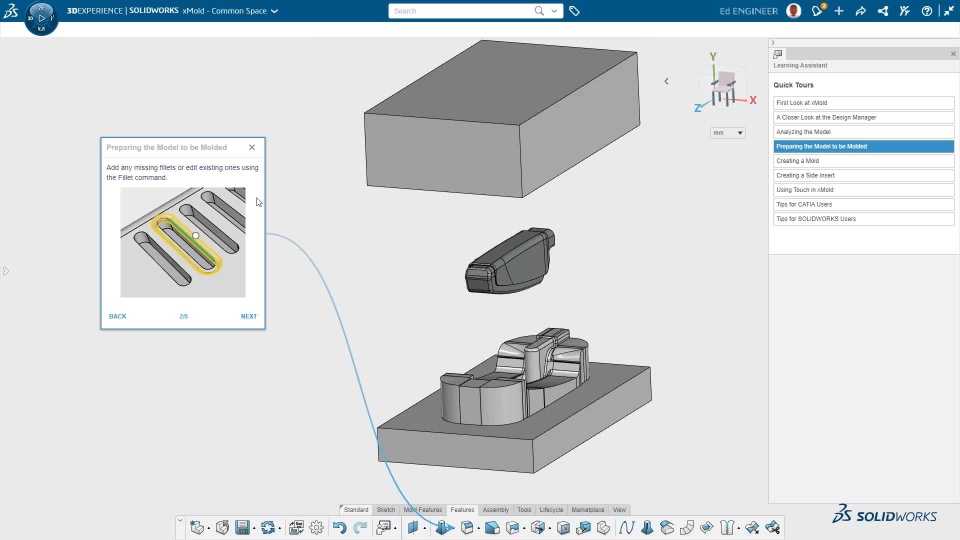Click the search magnifier icon

click(x=539, y=10)
